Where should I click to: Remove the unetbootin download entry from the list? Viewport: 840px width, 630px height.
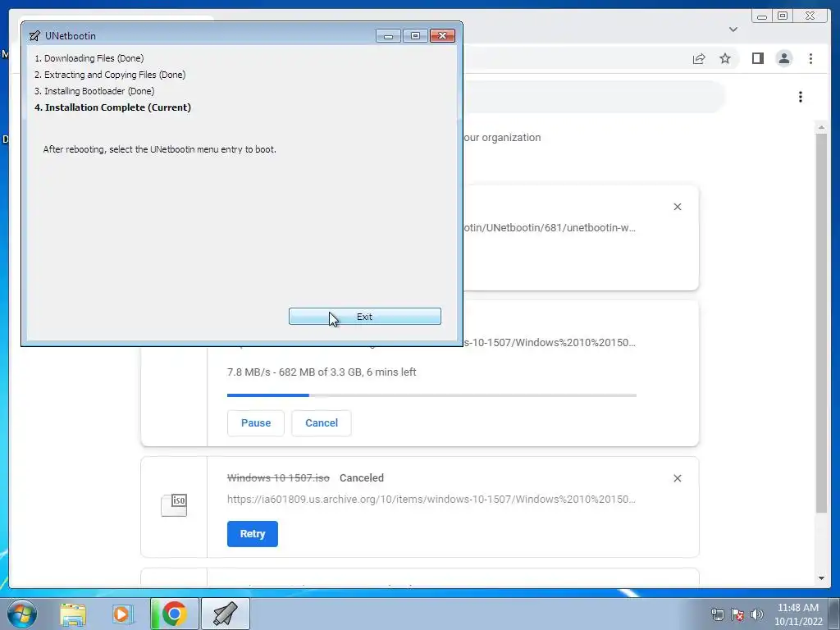click(x=677, y=207)
